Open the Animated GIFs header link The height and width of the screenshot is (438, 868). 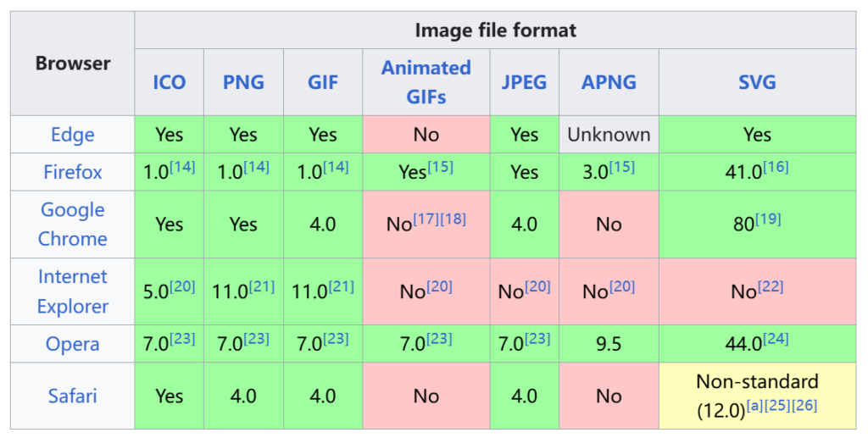click(426, 82)
